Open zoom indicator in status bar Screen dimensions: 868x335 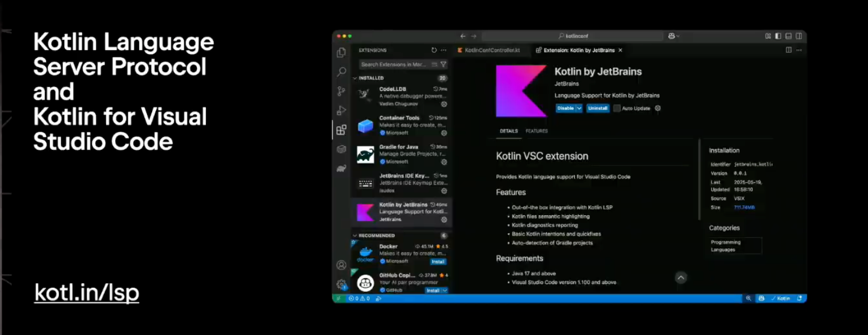click(748, 298)
